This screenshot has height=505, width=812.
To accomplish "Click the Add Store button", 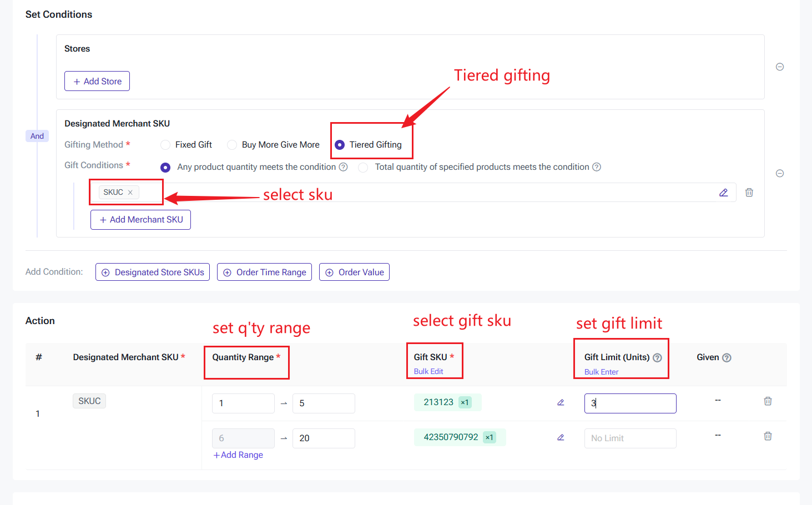I will pyautogui.click(x=97, y=81).
